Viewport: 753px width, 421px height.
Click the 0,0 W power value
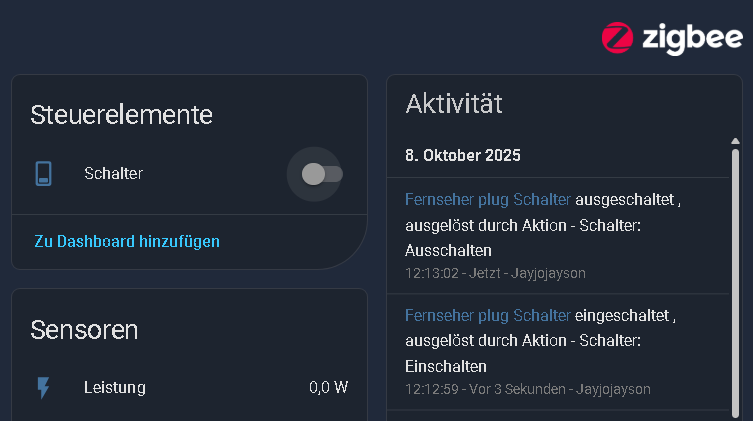(x=328, y=388)
